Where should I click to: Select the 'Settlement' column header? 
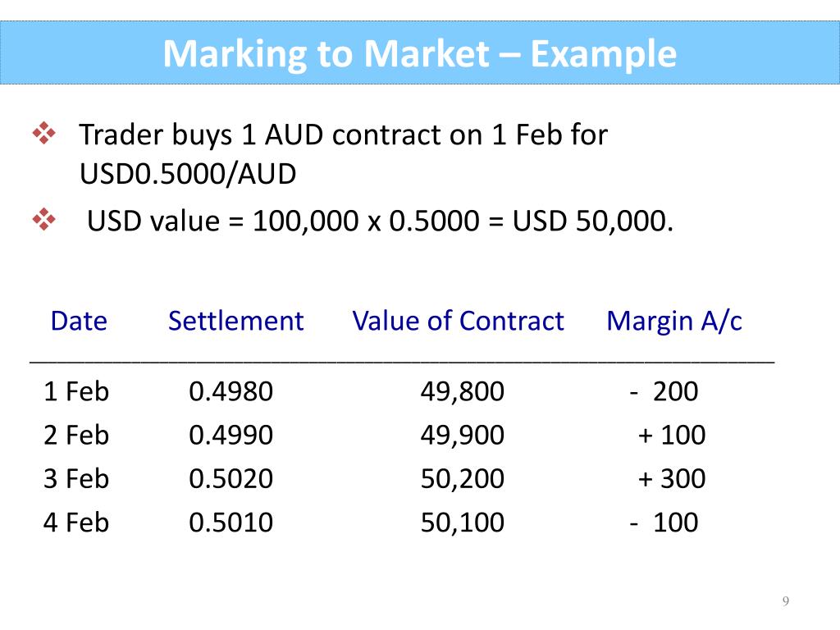click(235, 321)
